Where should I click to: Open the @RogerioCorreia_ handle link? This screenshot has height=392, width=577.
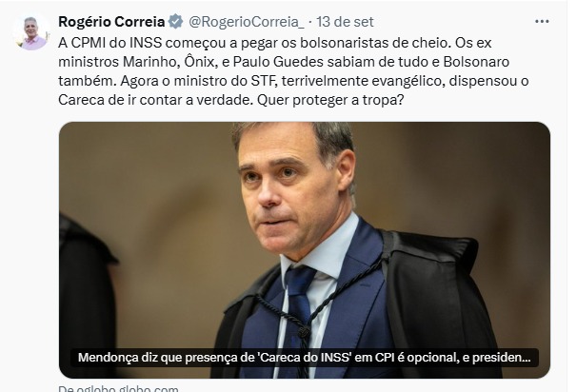tap(247, 22)
